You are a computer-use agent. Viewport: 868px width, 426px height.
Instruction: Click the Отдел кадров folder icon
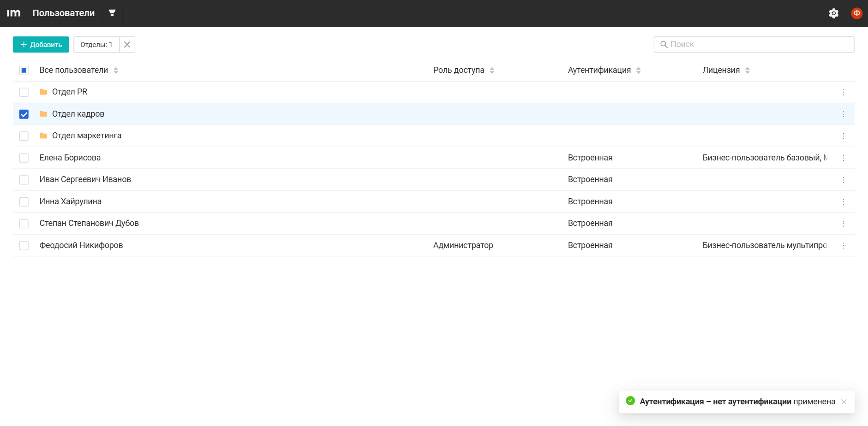(x=43, y=114)
